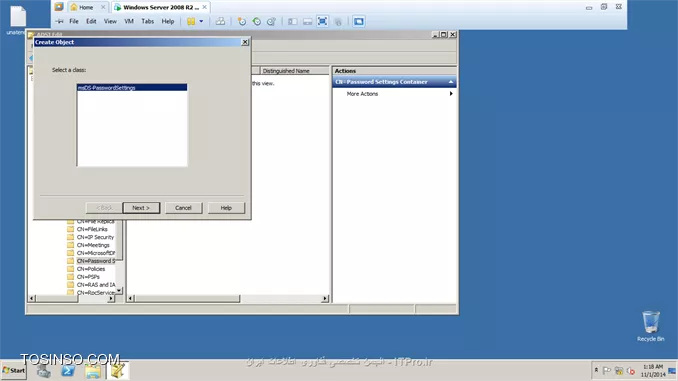Select CN=Password Settings tree node
The image size is (678, 381).
(x=96, y=261)
